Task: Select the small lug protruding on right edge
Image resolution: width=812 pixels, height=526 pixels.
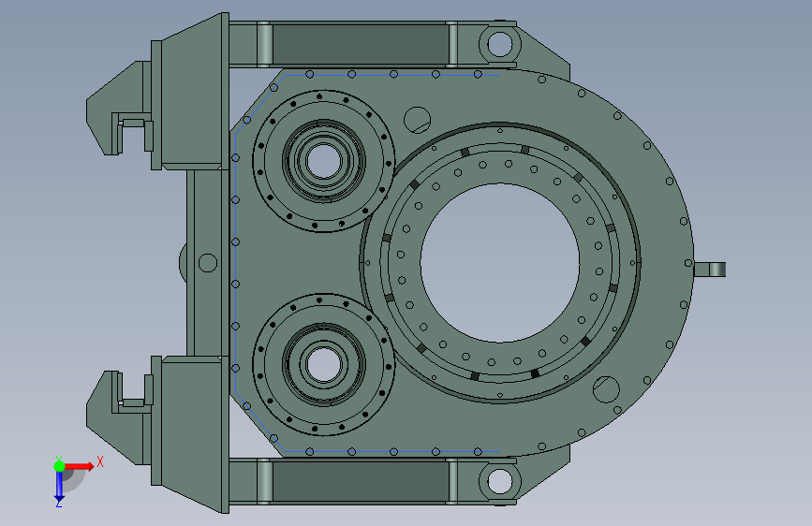Action: pos(710,270)
